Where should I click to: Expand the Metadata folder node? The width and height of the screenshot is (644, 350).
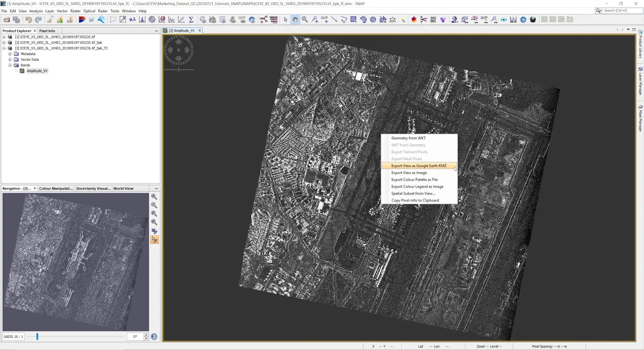tap(10, 54)
